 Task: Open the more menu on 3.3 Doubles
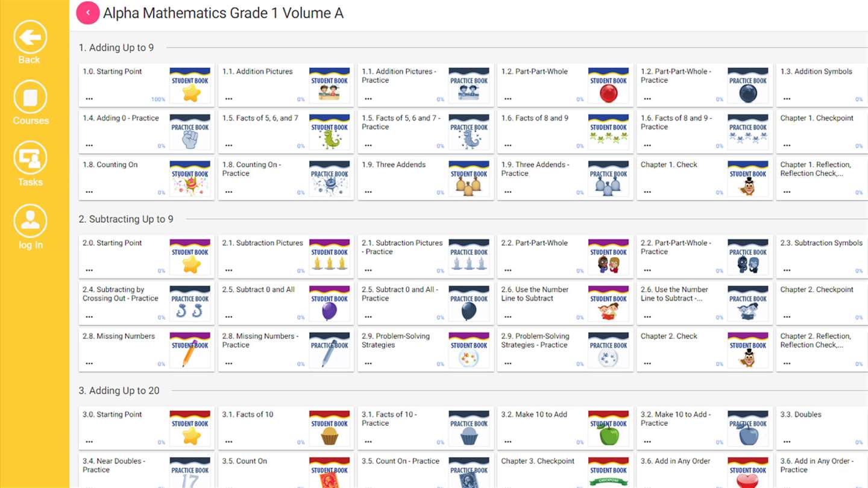[x=787, y=442]
